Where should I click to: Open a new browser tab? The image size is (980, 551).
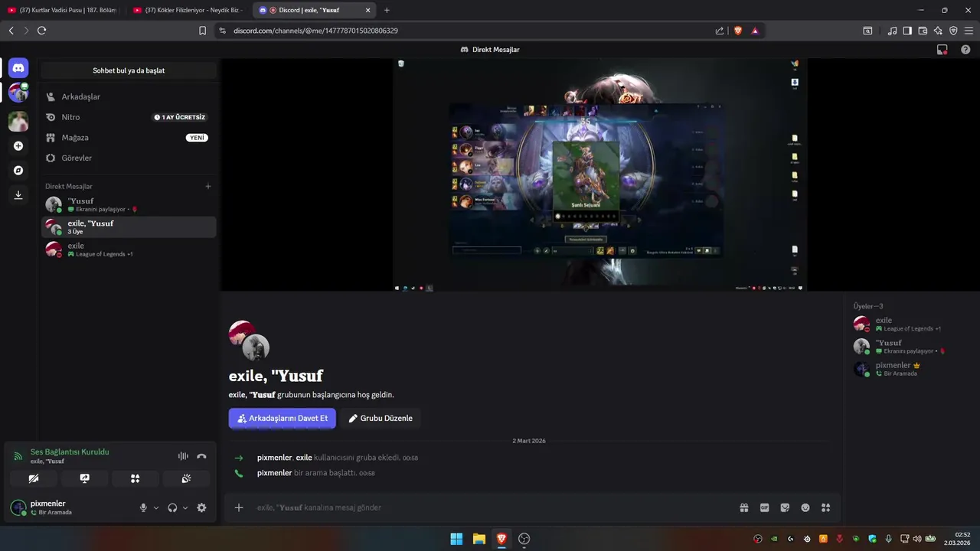387,10
